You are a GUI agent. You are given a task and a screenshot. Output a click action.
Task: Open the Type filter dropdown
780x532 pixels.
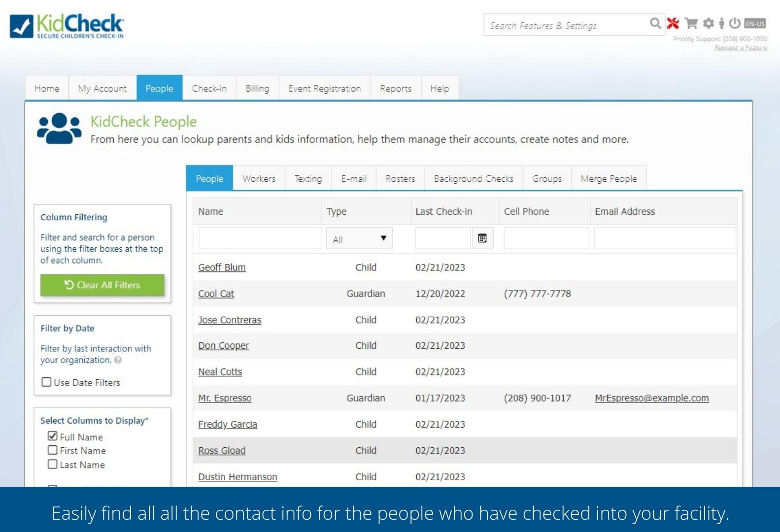tap(359, 238)
